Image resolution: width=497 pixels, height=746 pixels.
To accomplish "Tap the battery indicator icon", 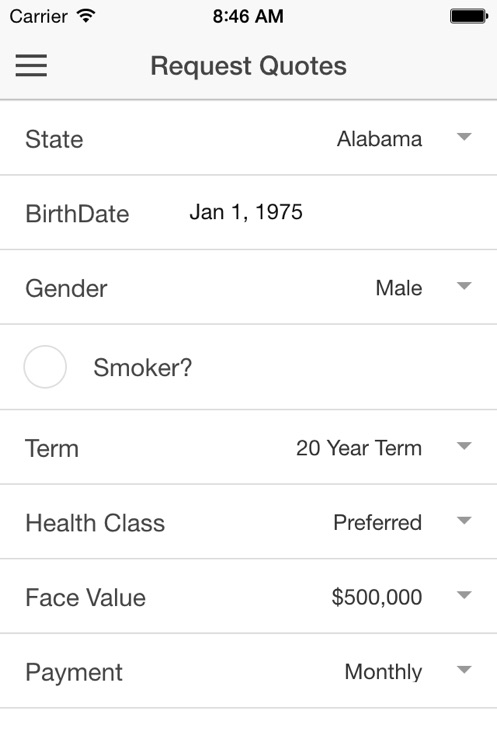I will pyautogui.click(x=469, y=16).
